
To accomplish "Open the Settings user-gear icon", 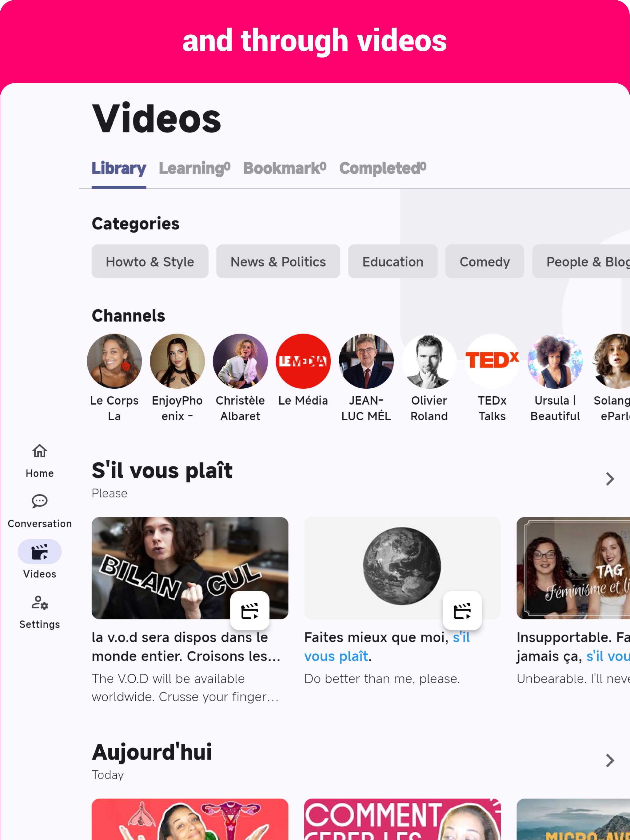I will (39, 602).
